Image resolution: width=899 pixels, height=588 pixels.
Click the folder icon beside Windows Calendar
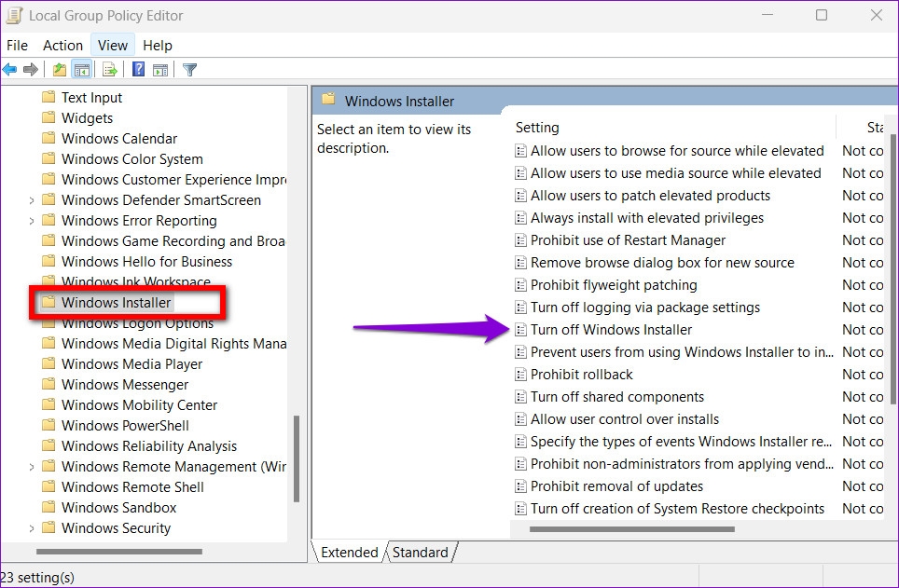coord(48,138)
